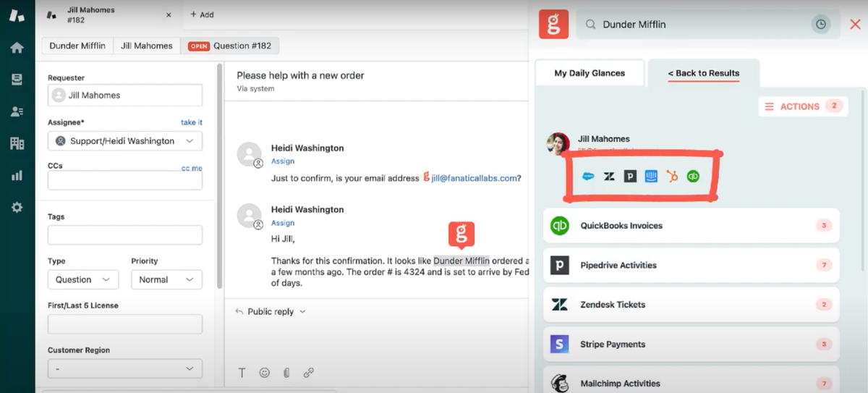Click the First/Last 5 License field
868x393 pixels.
(125, 324)
